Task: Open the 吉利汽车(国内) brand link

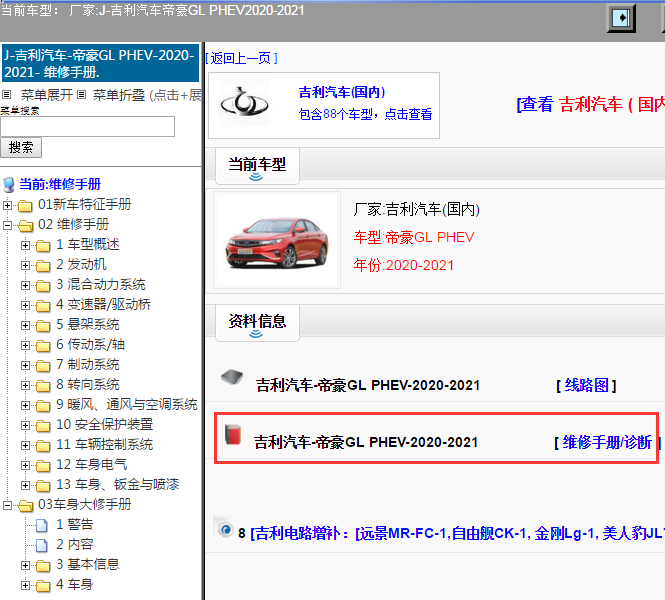Action: (342, 92)
